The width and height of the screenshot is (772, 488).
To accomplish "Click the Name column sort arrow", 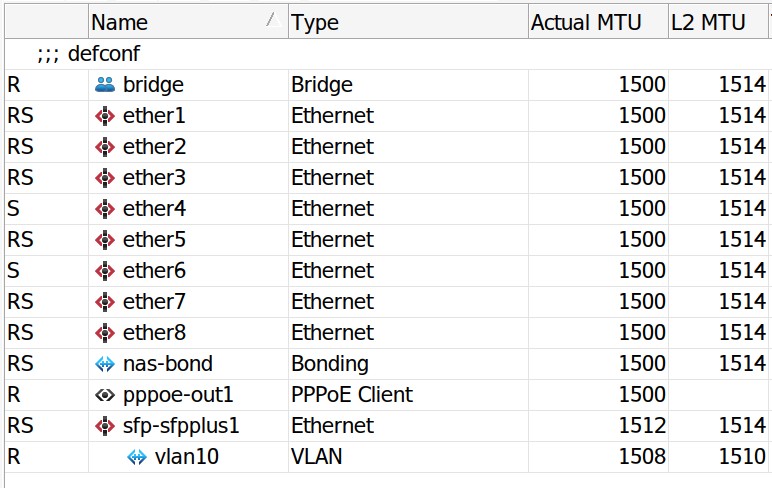I will pyautogui.click(x=270, y=20).
